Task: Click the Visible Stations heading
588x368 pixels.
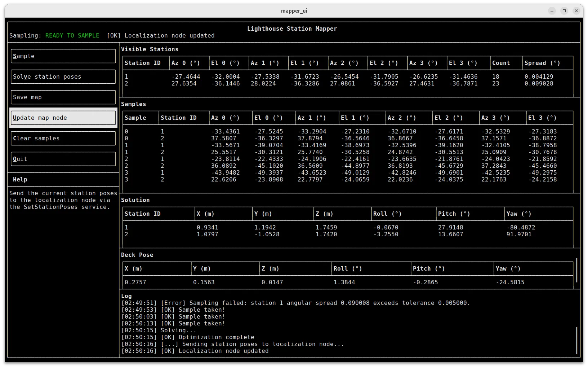Action: (150, 49)
